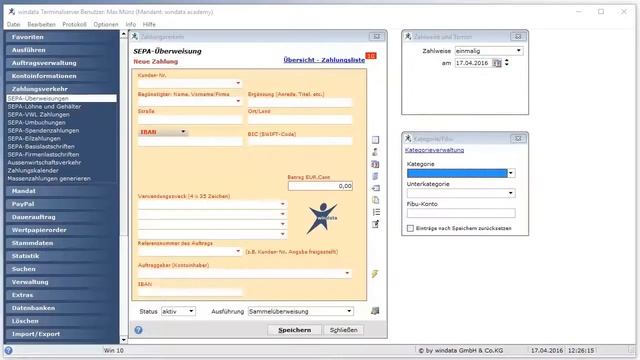640x360 pixels.
Task: Select SEPA-Löhne und Gehälter in sidebar
Action: coord(44,107)
